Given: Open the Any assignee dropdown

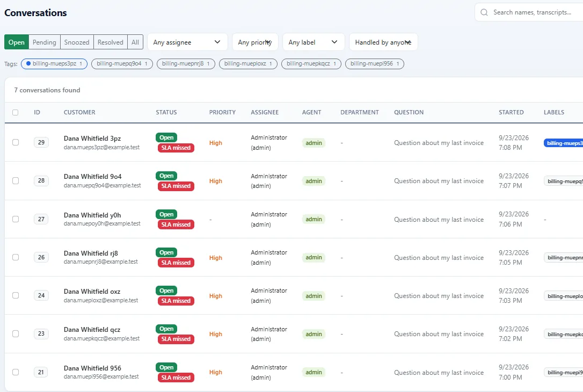Looking at the screenshot, I should click(x=187, y=42).
